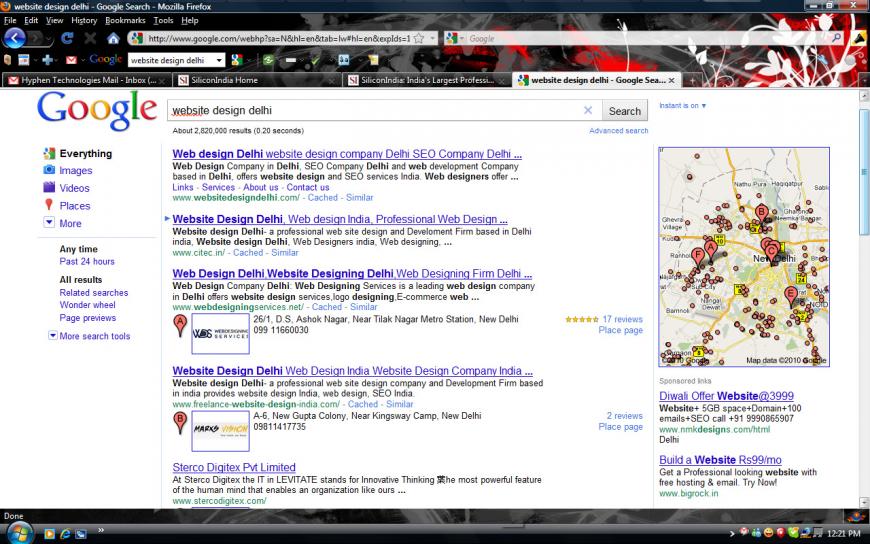Viewport: 870px width, 544px height.
Task: Click the page vertical scrollbar
Action: click(x=864, y=300)
